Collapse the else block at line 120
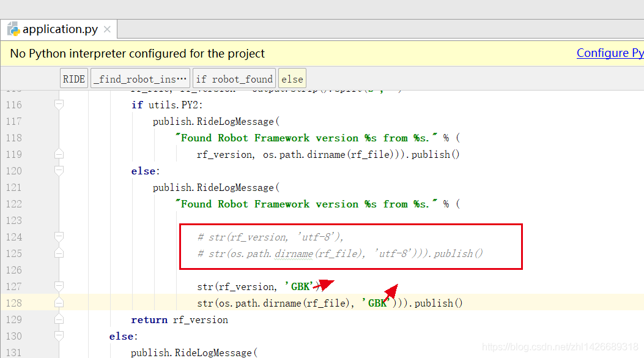The width and height of the screenshot is (644, 358). pyautogui.click(x=59, y=171)
